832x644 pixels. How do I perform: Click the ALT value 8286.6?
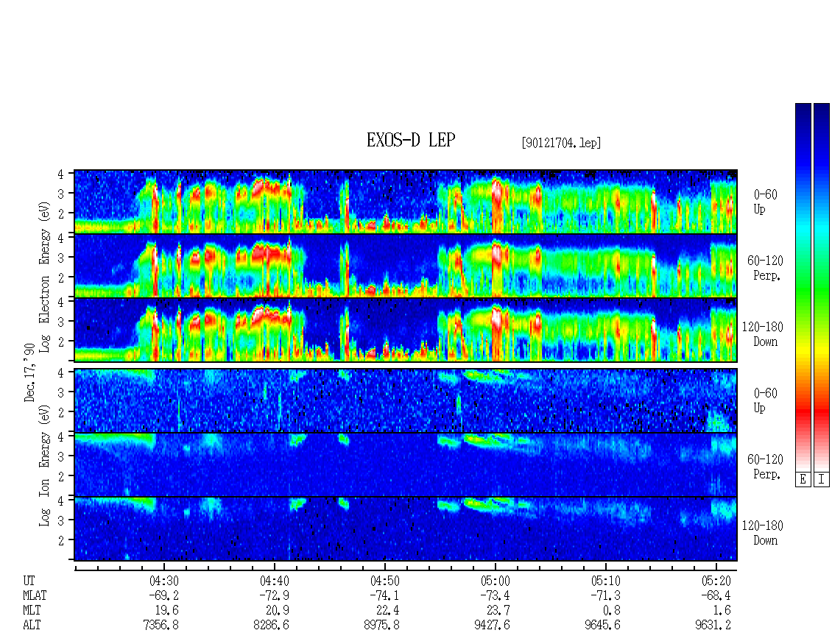[x=271, y=626]
